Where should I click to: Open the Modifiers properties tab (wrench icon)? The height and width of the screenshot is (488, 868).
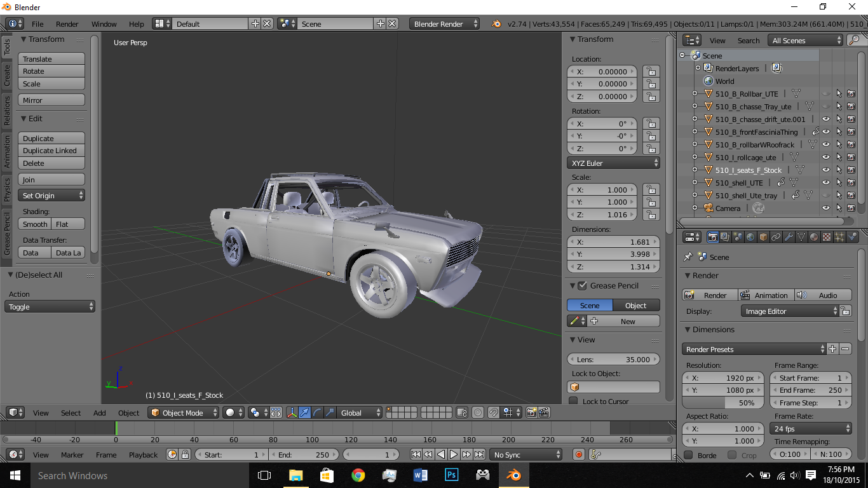point(789,237)
